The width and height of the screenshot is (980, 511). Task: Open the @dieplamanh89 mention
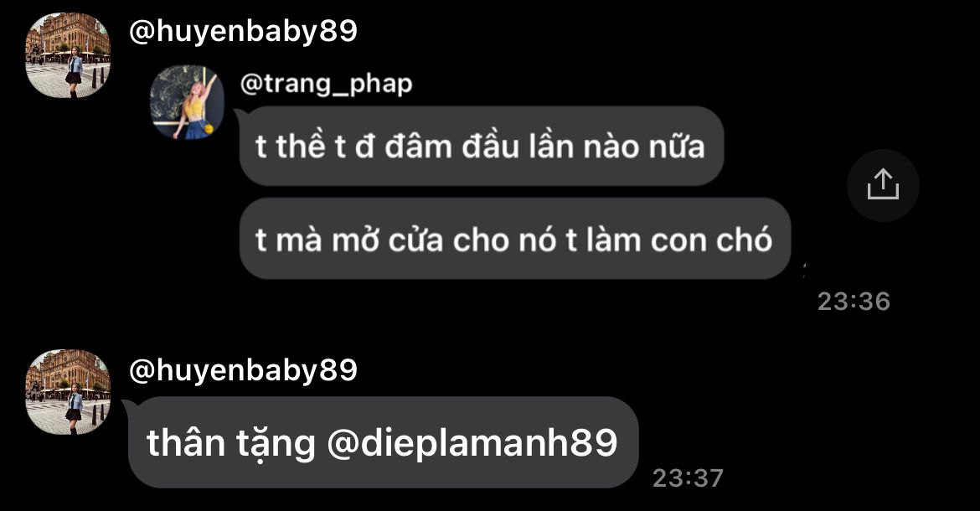coord(472,442)
